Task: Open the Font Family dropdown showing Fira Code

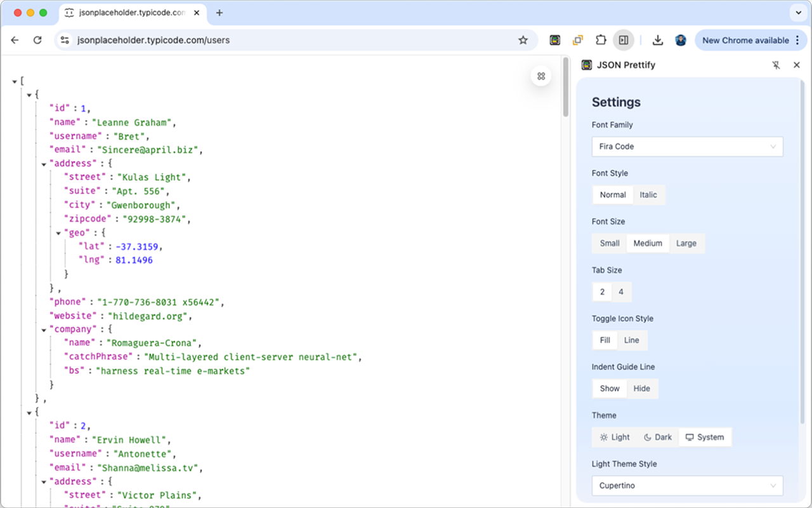Action: (688, 147)
